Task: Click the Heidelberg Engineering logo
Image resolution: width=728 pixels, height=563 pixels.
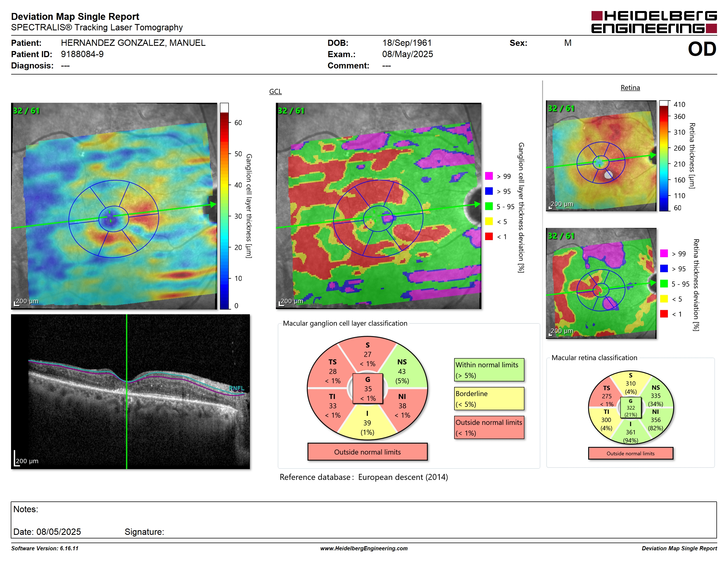Action: [654, 22]
